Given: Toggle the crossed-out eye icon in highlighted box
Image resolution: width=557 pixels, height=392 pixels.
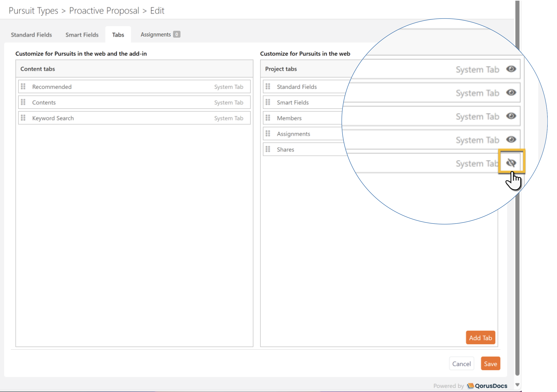Looking at the screenshot, I should pyautogui.click(x=511, y=163).
